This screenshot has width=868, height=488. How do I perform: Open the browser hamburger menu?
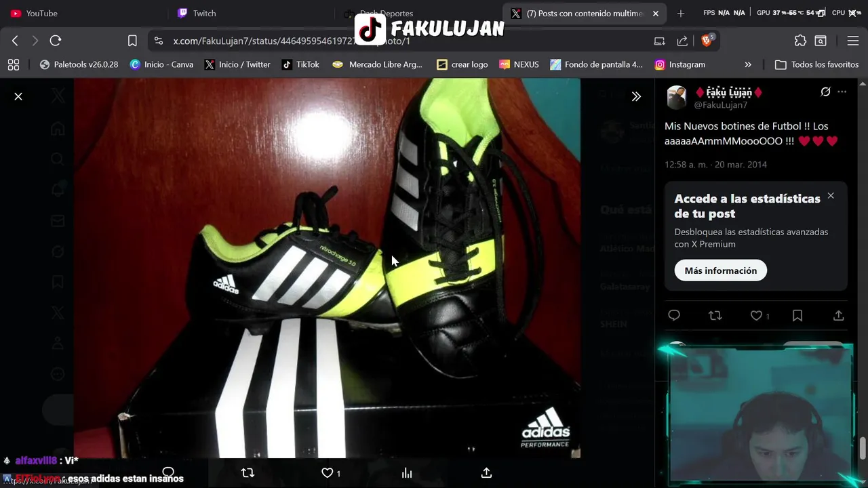(x=853, y=41)
